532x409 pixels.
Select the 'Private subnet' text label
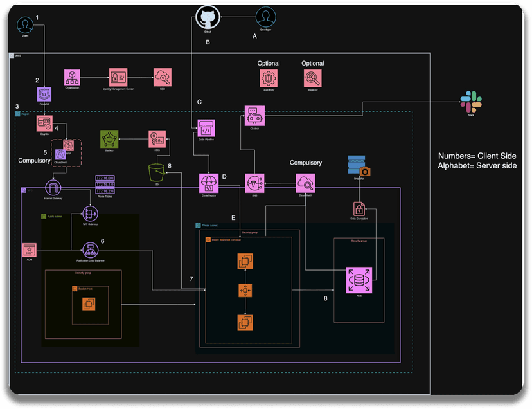click(209, 226)
